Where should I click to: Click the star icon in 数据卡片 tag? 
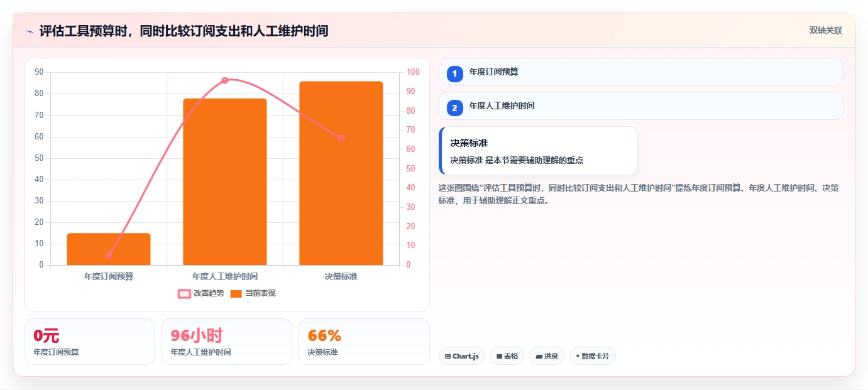[x=578, y=356]
